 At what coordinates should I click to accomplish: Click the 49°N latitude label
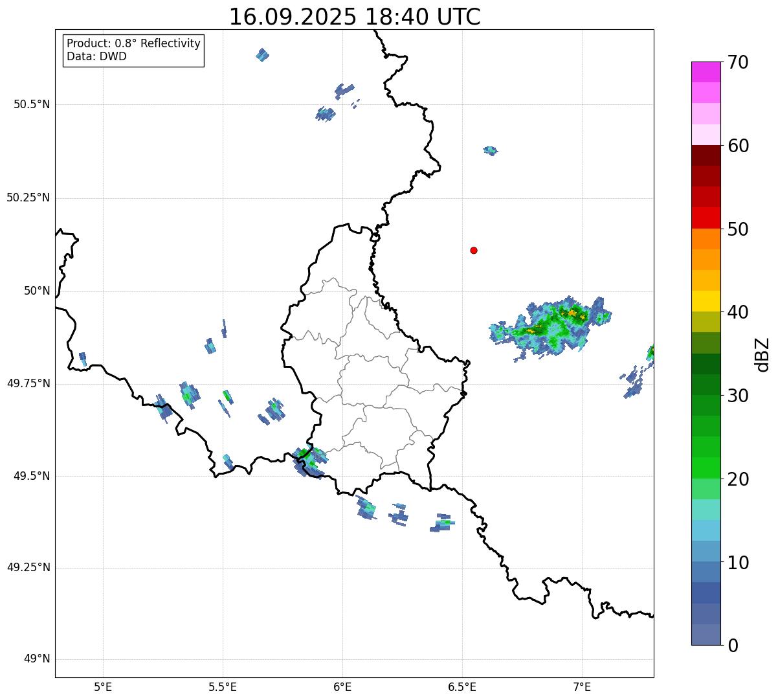[x=36, y=659]
